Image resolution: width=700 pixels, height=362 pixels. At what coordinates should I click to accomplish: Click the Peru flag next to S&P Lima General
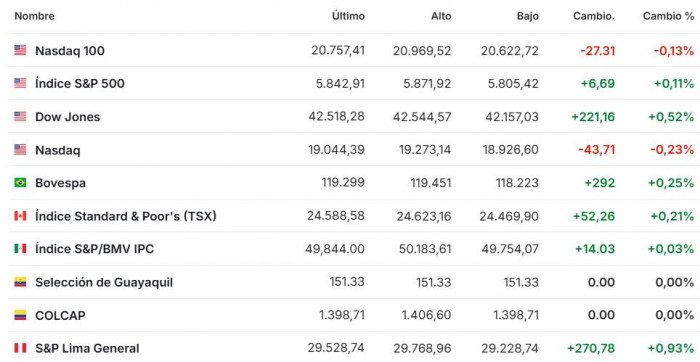tap(20, 348)
